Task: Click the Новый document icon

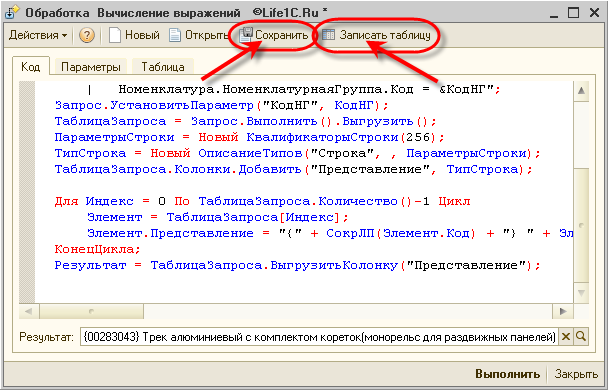Action: (x=115, y=35)
